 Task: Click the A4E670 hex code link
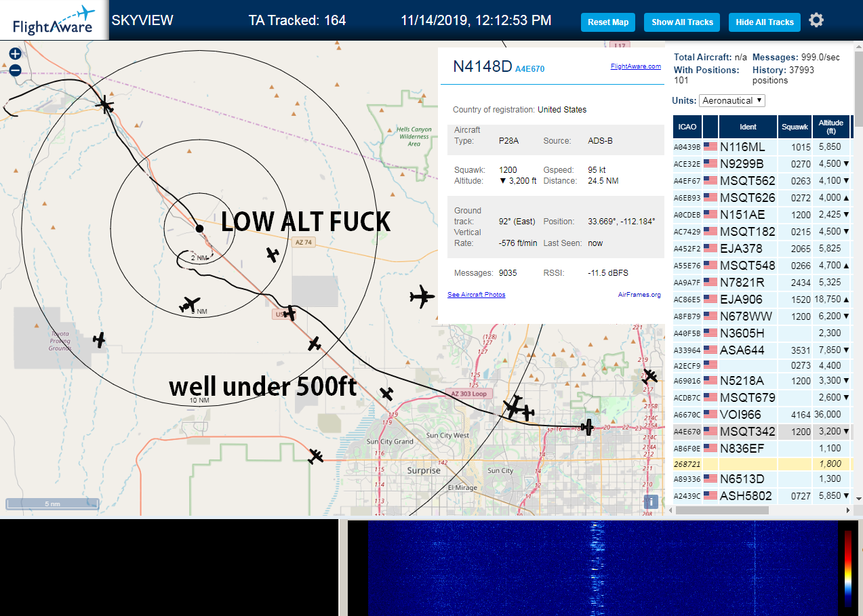[529, 68]
